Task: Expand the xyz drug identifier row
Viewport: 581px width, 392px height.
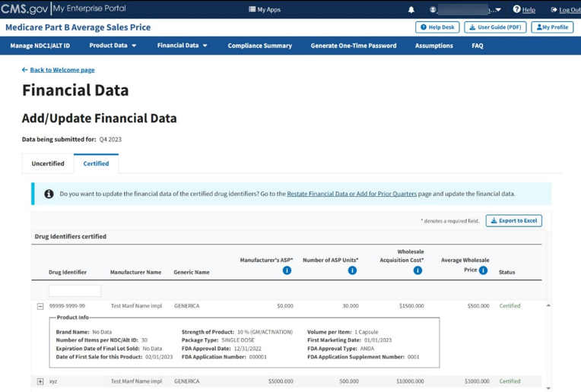Action: [40, 381]
